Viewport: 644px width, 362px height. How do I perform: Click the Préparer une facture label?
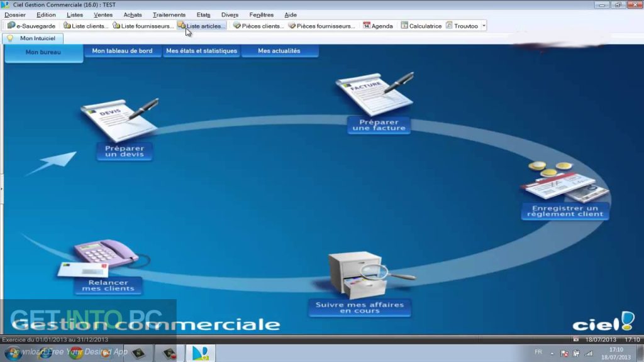pos(379,125)
